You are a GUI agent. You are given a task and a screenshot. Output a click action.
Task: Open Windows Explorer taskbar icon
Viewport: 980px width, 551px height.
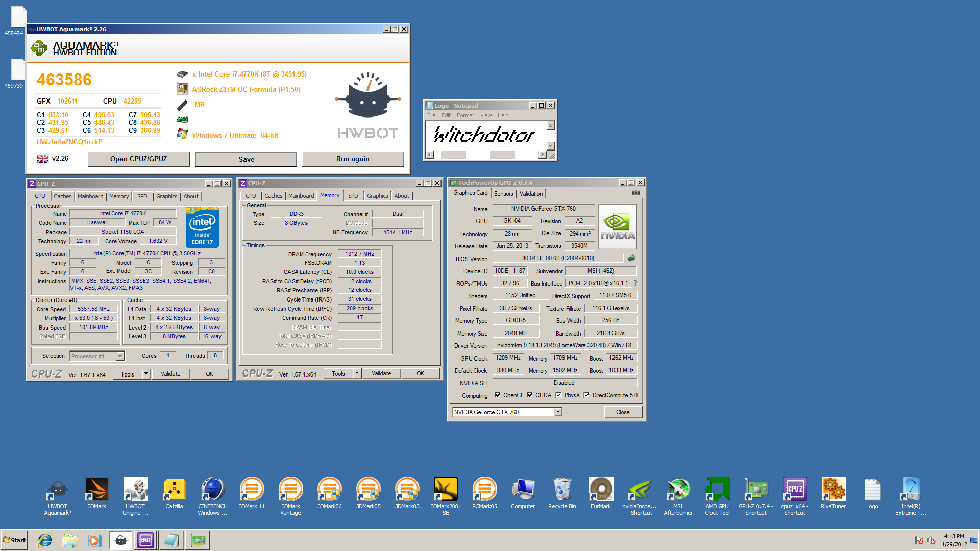click(x=70, y=540)
